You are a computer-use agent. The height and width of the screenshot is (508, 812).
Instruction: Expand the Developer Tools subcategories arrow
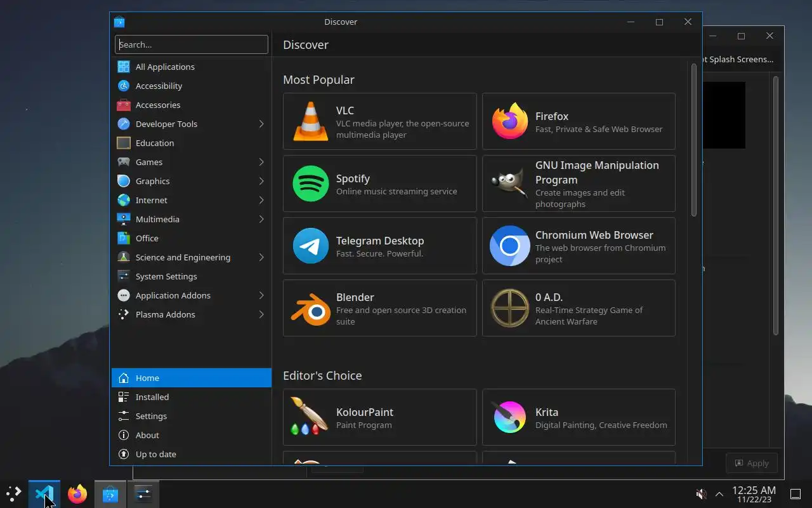tap(261, 124)
